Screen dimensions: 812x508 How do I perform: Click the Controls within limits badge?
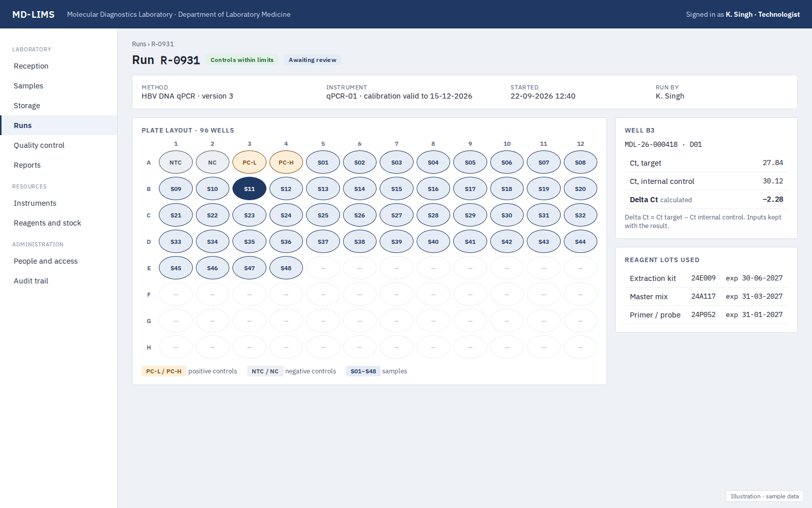[x=242, y=60]
